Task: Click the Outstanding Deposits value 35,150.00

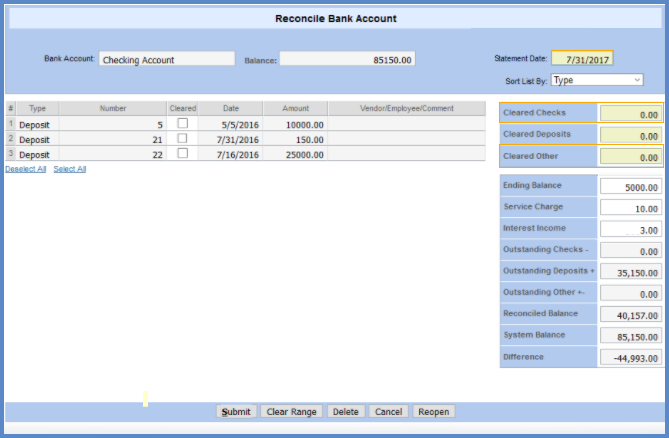Action: [x=631, y=272]
